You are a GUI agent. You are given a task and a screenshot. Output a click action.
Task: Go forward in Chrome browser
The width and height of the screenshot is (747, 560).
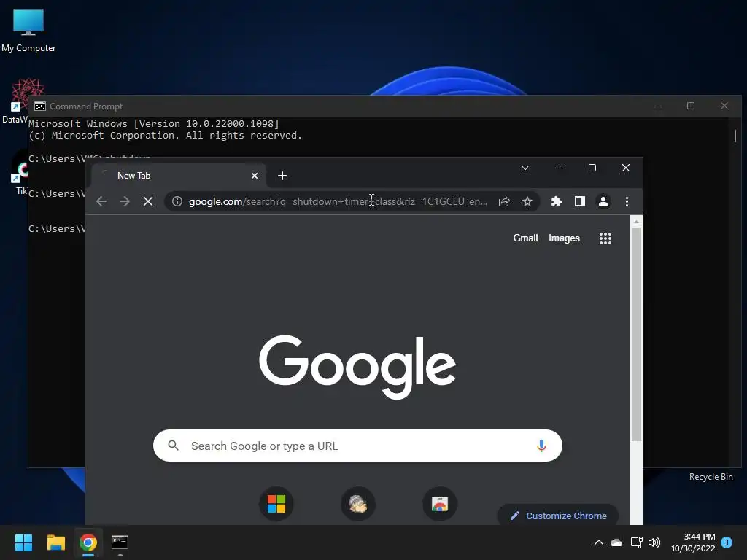125,201
